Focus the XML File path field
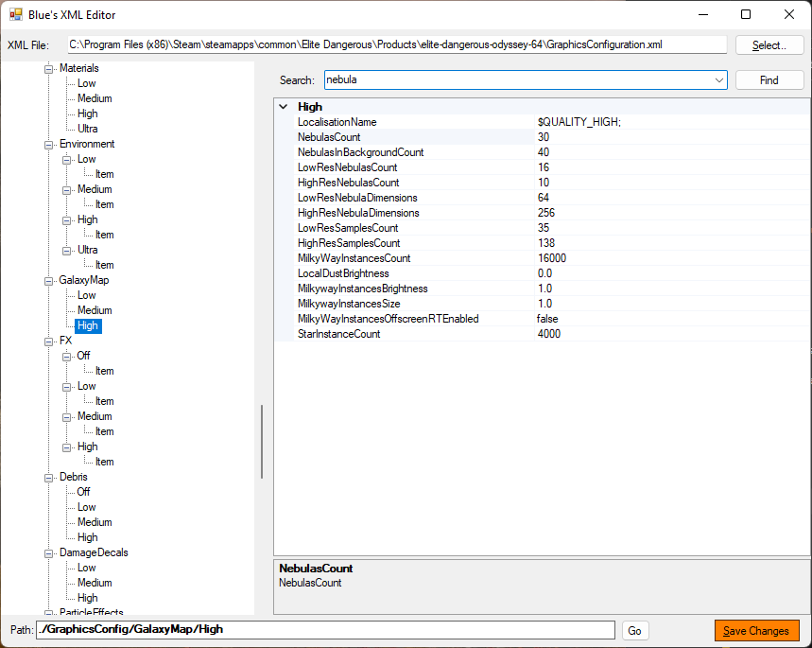 pyautogui.click(x=397, y=44)
